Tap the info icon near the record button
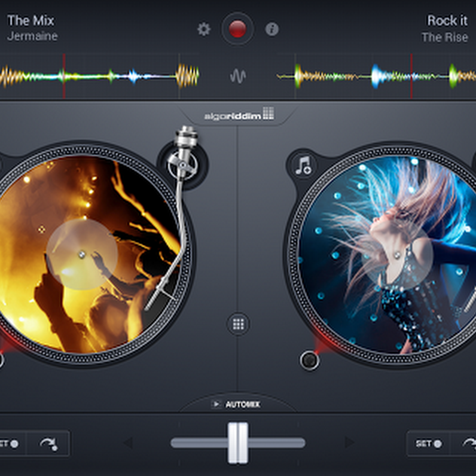Viewport: 476px width, 476px height. pyautogui.click(x=273, y=30)
